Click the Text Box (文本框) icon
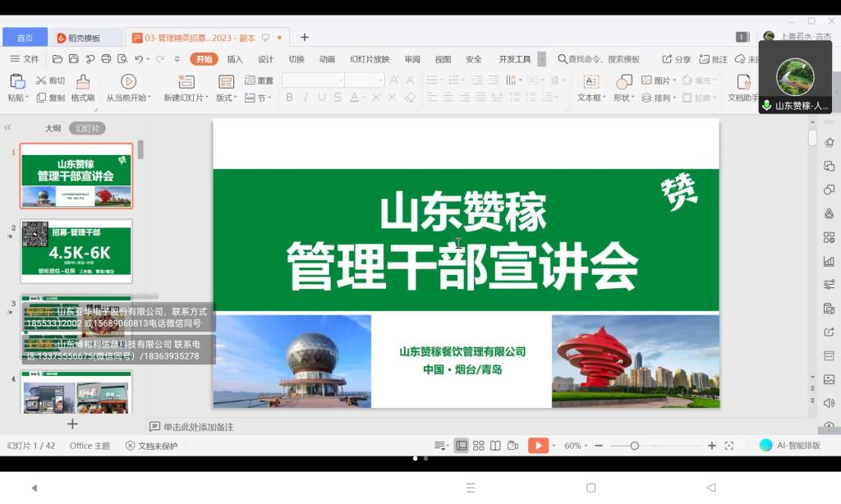The height and width of the screenshot is (504, 841). (x=591, y=81)
